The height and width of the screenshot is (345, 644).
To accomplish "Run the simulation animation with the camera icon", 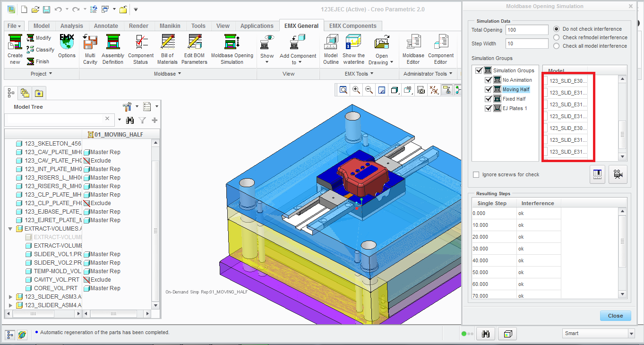I will 618,174.
